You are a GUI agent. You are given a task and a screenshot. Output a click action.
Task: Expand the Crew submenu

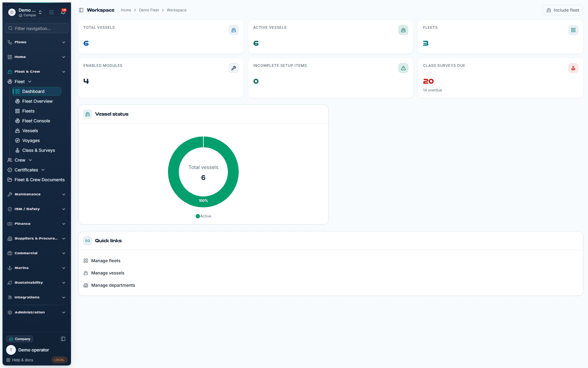(20, 160)
